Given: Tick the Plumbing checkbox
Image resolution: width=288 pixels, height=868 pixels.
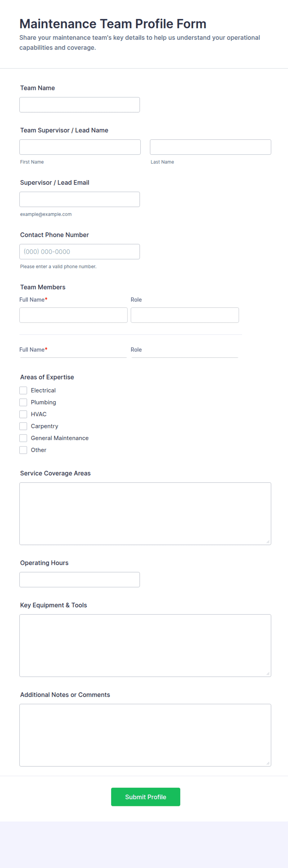Looking at the screenshot, I should click(23, 402).
